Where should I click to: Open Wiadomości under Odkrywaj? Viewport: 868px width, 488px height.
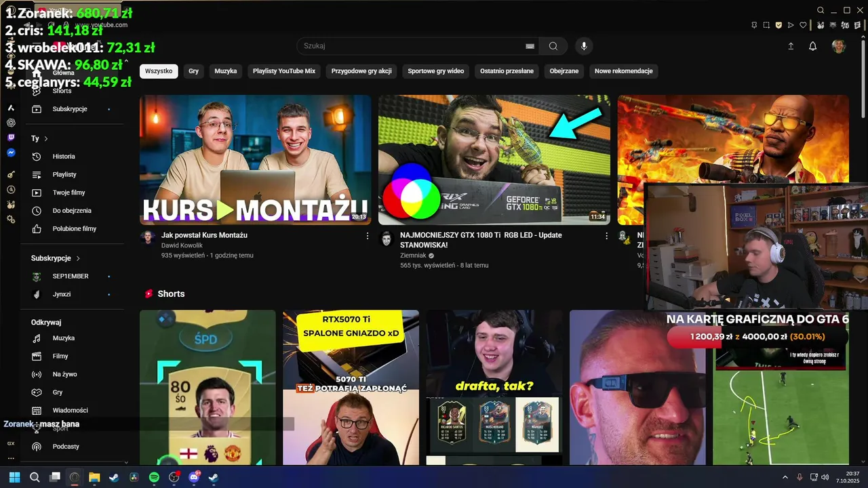72,410
